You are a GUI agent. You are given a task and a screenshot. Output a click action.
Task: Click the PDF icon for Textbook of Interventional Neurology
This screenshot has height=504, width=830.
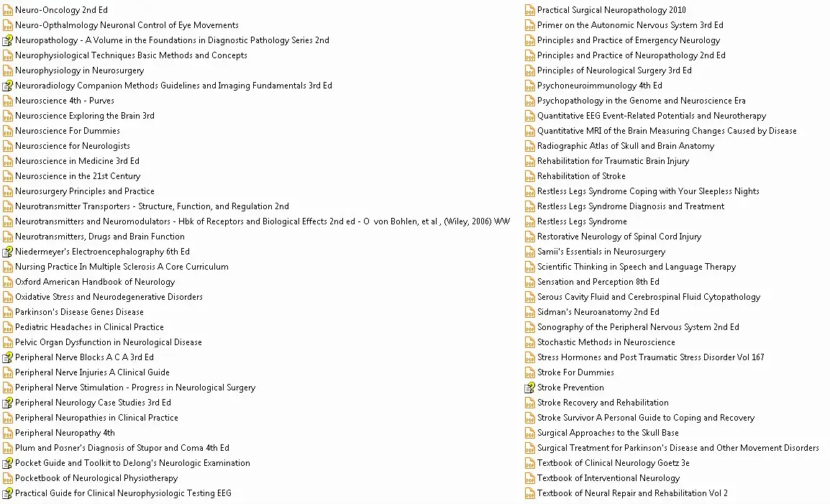(530, 479)
